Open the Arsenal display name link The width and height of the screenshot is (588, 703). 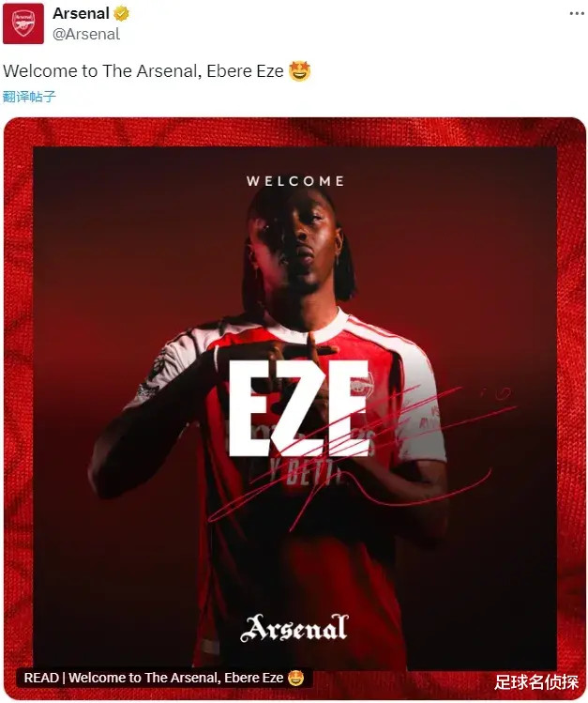81,14
